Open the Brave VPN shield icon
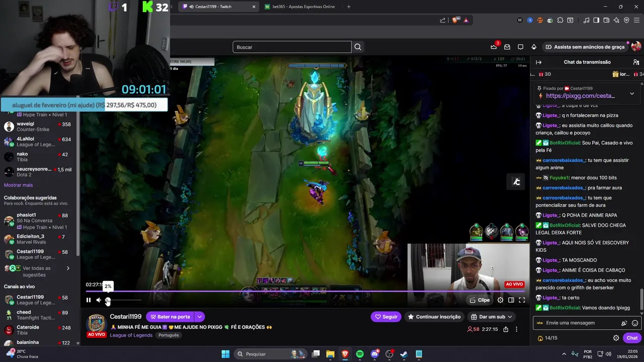 coord(626,20)
